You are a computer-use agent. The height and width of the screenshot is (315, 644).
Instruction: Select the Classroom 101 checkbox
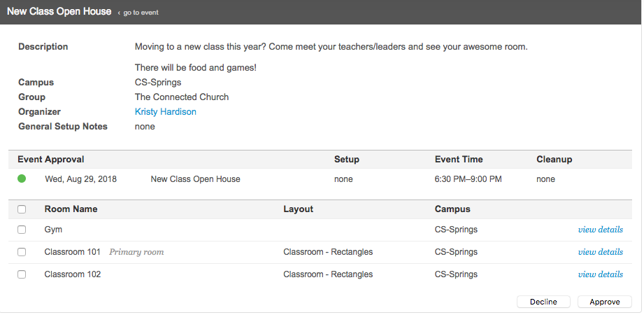pyautogui.click(x=22, y=252)
